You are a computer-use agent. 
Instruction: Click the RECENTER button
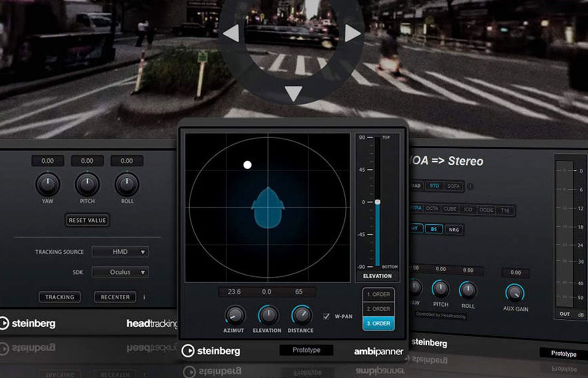115,297
